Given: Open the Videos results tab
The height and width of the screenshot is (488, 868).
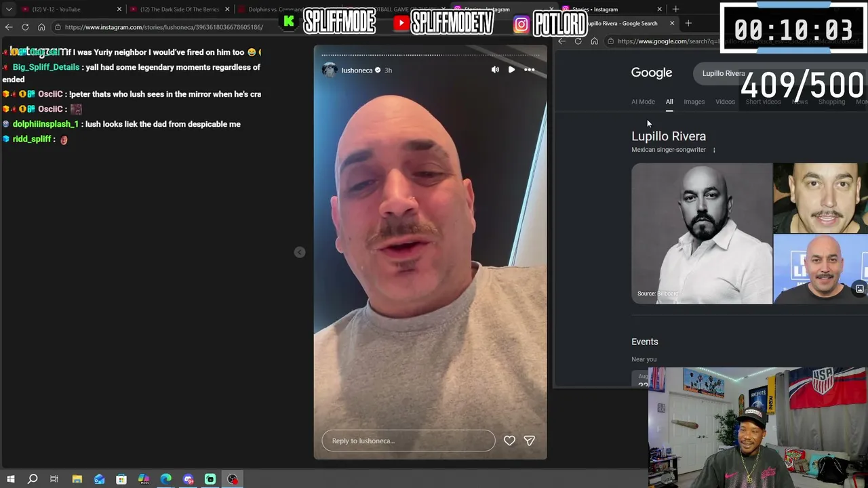Looking at the screenshot, I should 725,102.
